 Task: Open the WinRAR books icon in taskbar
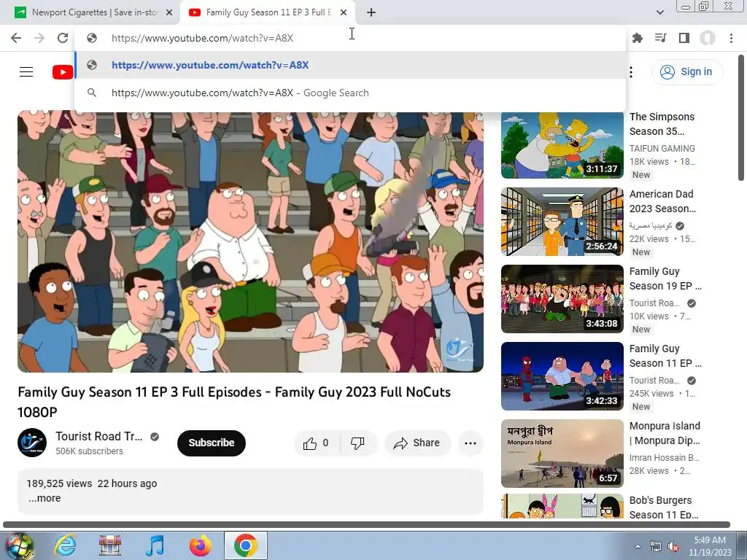pyautogui.click(x=110, y=545)
